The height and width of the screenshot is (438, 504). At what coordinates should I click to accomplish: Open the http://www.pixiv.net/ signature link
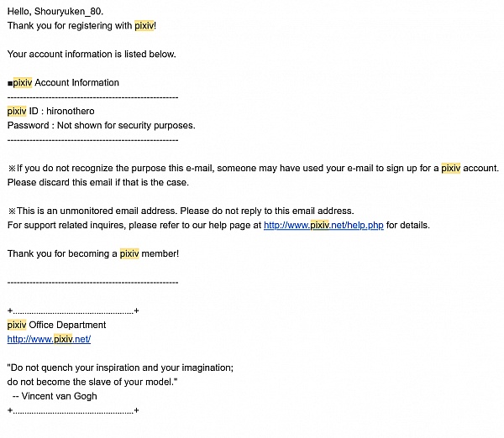pyautogui.click(x=49, y=339)
